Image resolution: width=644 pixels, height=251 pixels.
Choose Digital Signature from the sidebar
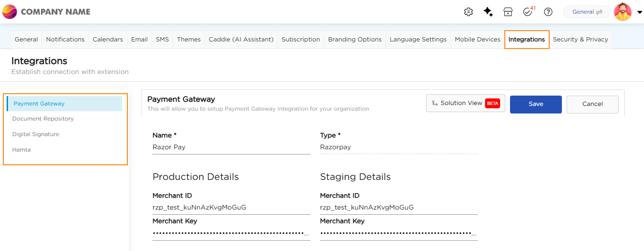36,134
